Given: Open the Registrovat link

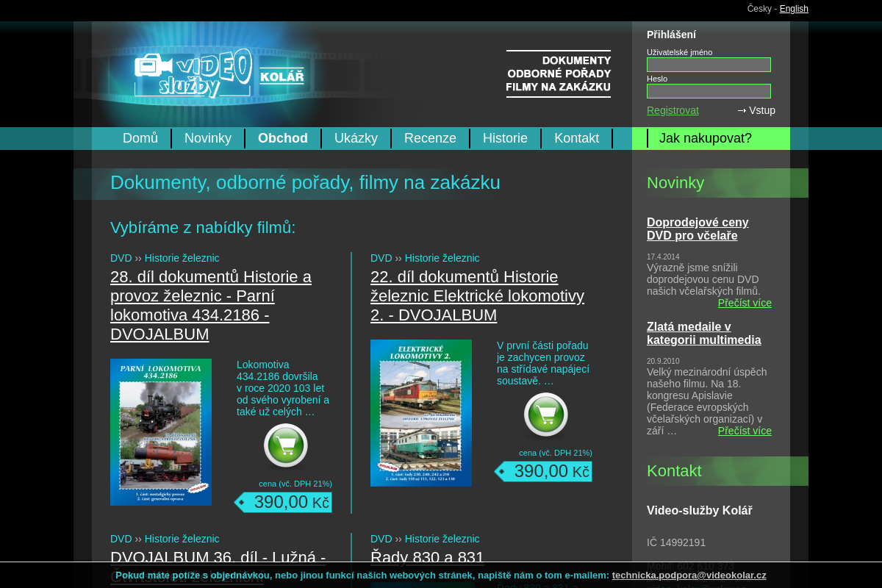Looking at the screenshot, I should (x=673, y=110).
